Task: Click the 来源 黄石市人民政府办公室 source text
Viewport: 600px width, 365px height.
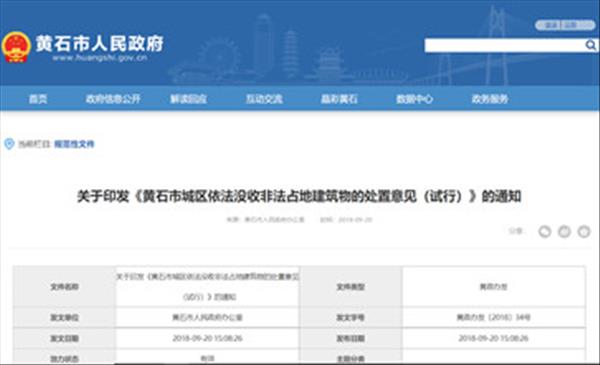Action: [265, 220]
